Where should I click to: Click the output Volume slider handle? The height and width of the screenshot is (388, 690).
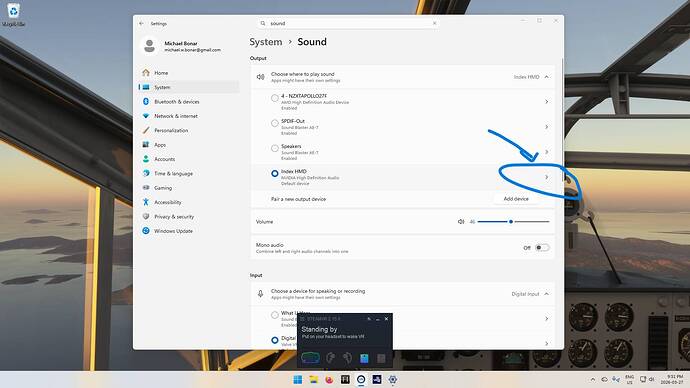click(511, 222)
